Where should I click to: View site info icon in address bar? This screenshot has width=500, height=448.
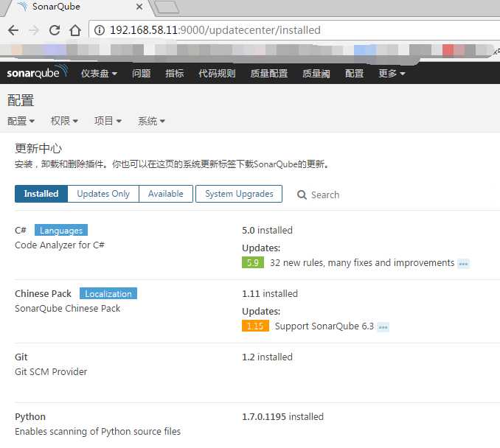point(100,30)
